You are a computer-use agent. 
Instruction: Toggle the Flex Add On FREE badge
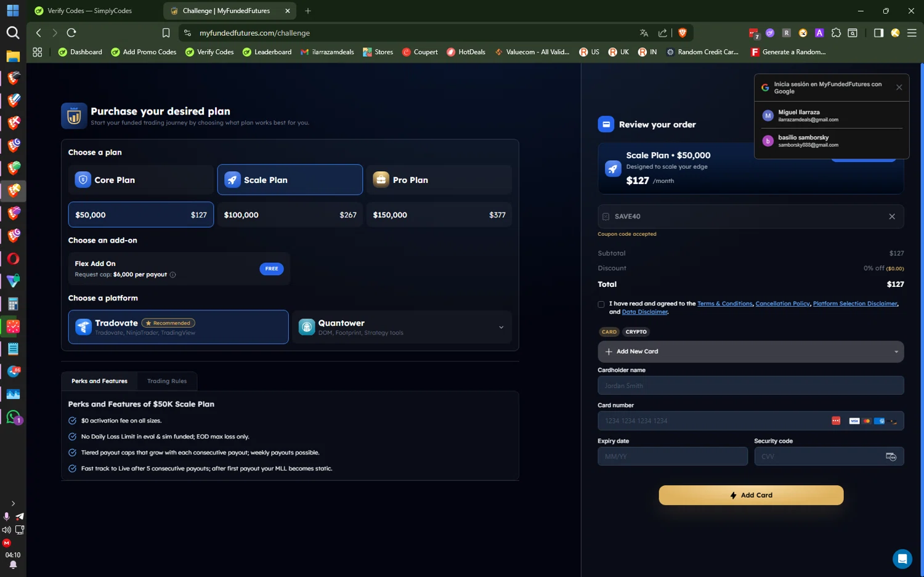272,268
